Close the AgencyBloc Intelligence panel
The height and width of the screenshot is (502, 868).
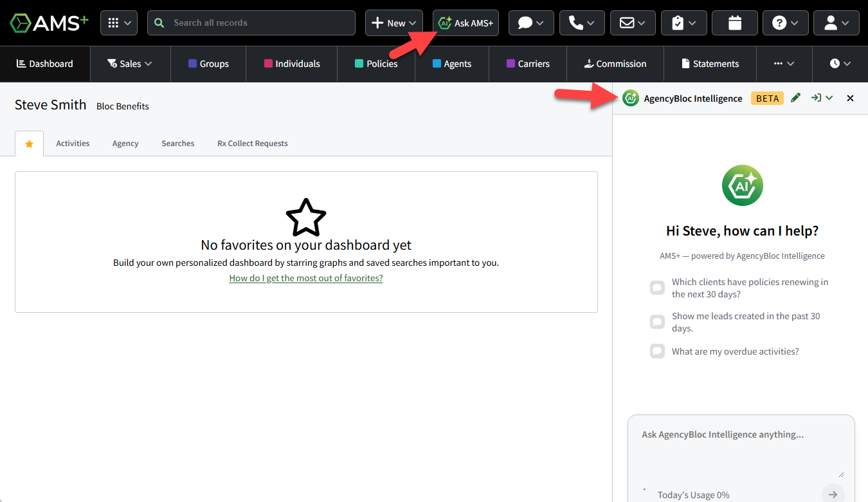coord(850,98)
